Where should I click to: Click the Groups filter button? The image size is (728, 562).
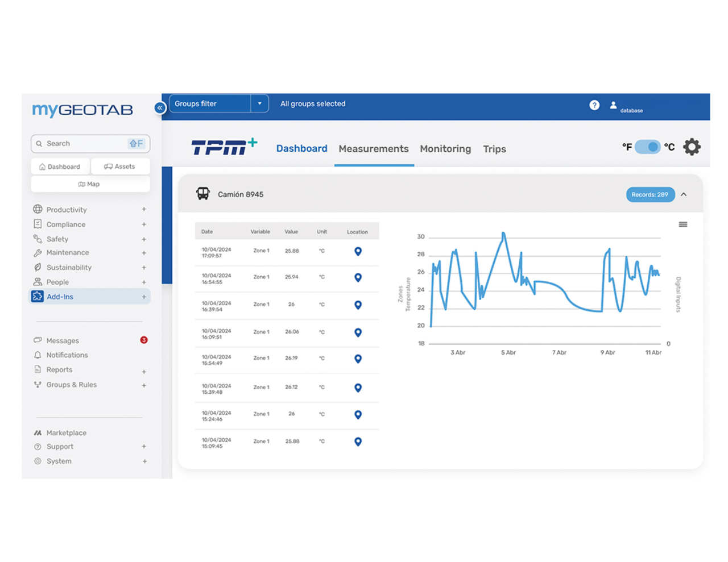tap(210, 103)
